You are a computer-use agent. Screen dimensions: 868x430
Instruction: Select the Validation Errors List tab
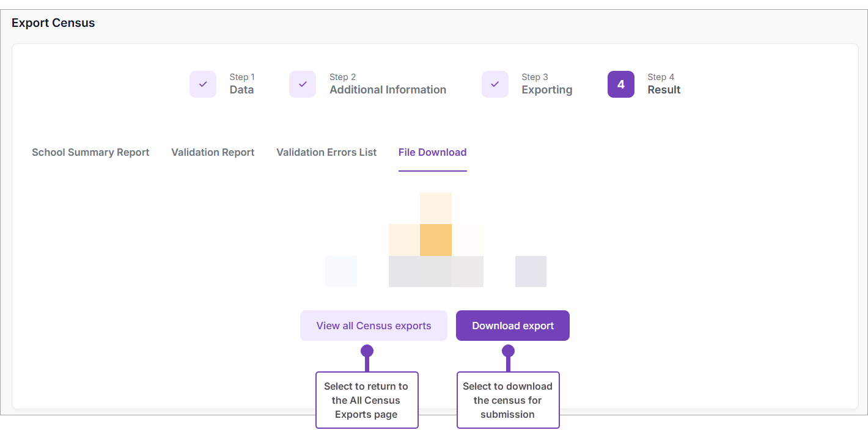click(x=326, y=152)
